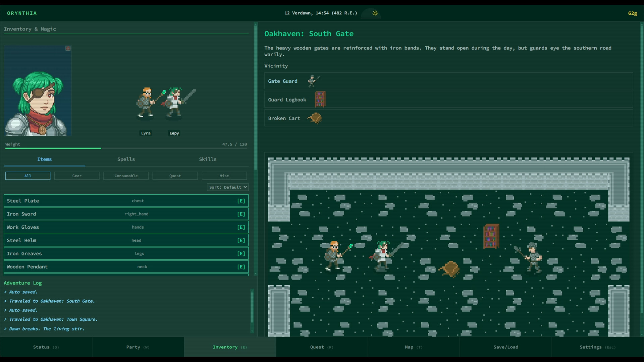Click the Guard Logbook bookshelf icon
This screenshot has height=362, width=644.
pyautogui.click(x=320, y=99)
